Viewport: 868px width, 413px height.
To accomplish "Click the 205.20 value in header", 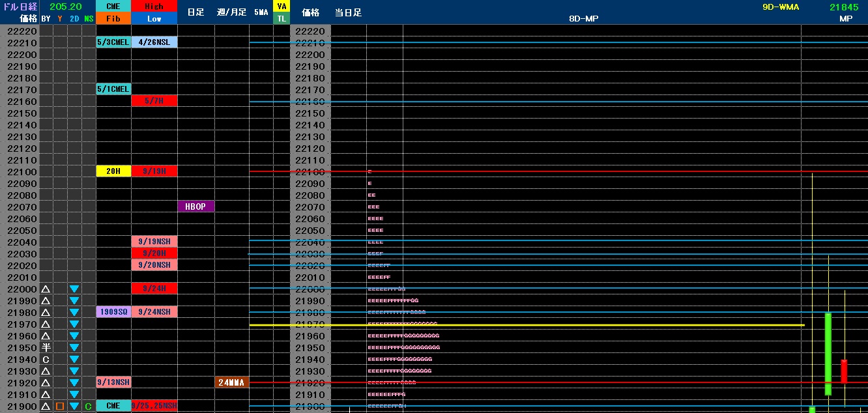I will tap(65, 7).
